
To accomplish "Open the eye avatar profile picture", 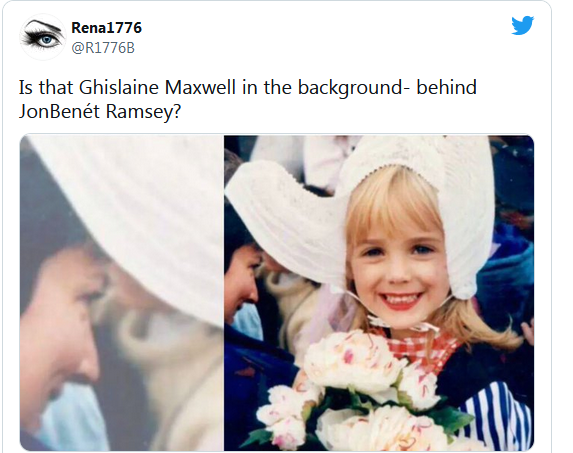I will point(42,37).
